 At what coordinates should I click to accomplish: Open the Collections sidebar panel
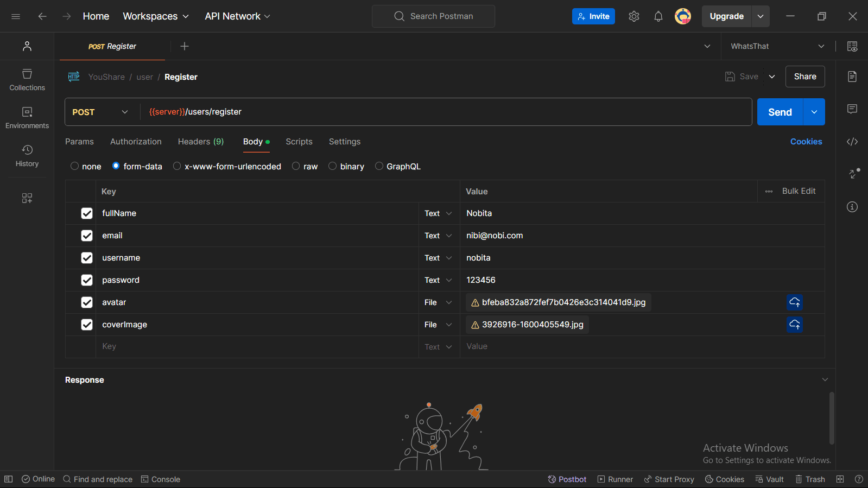tap(27, 80)
